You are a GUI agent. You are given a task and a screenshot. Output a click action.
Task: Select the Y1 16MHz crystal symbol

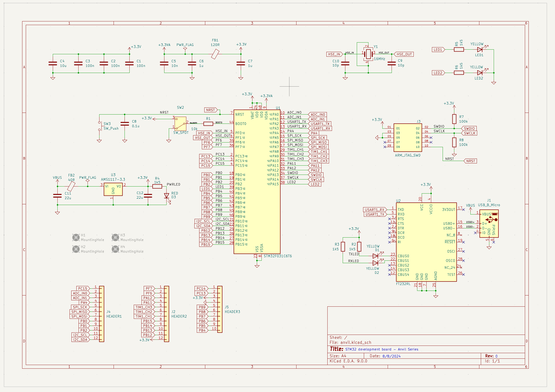pos(369,54)
